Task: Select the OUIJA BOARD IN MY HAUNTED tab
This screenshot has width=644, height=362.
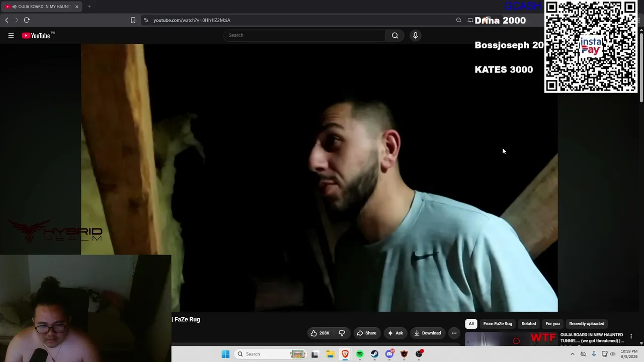Action: point(41,7)
